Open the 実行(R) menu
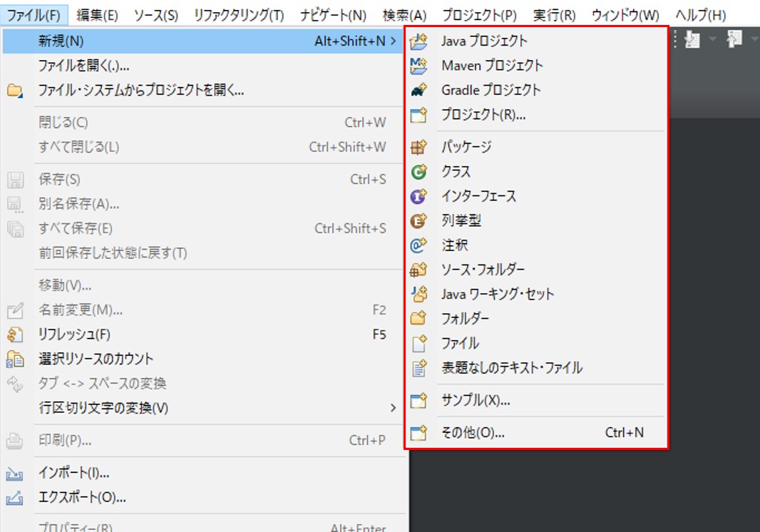Viewport: 760px width, 532px height. point(554,16)
